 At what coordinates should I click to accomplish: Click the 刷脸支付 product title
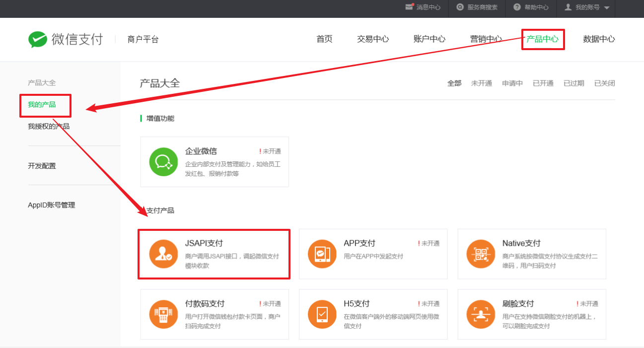point(518,304)
